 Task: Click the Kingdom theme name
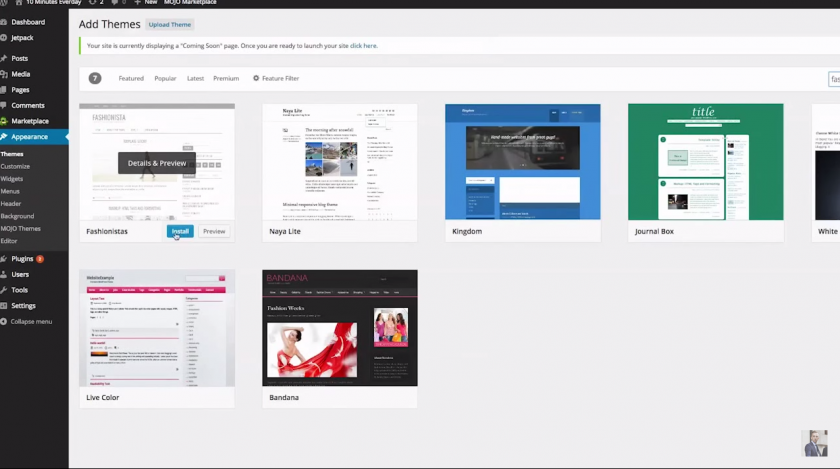click(467, 232)
